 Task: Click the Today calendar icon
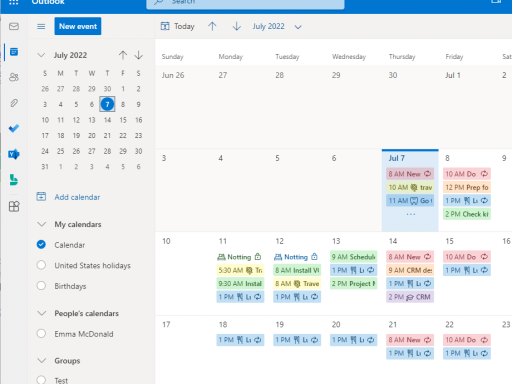tap(165, 26)
